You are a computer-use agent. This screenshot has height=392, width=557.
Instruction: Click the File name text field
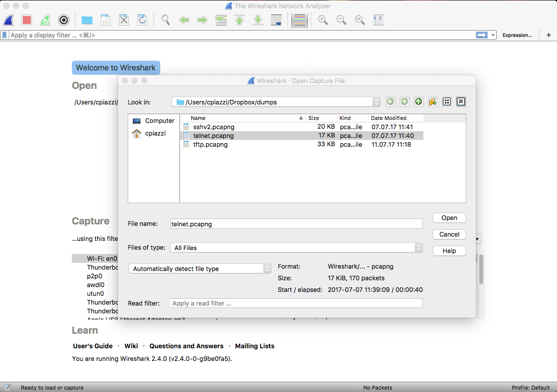(x=297, y=224)
